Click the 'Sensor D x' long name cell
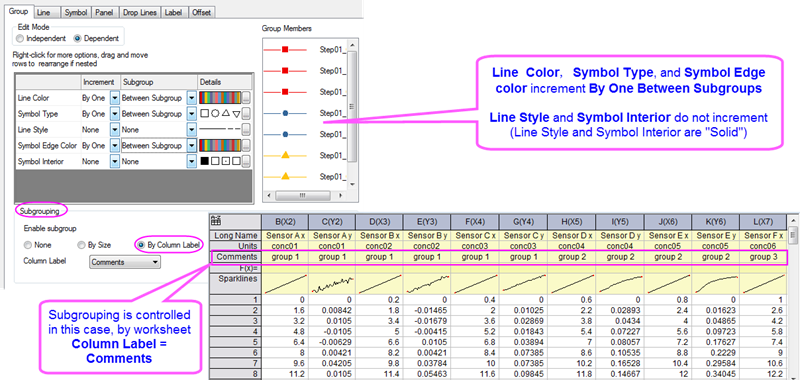 pos(571,236)
